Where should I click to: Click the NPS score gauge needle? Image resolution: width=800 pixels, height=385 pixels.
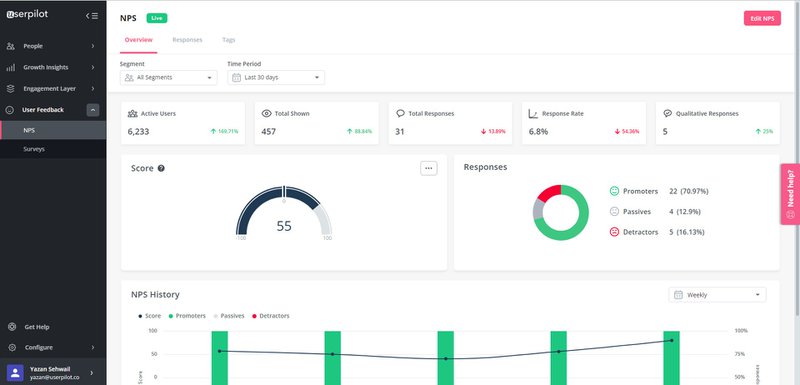click(x=284, y=193)
